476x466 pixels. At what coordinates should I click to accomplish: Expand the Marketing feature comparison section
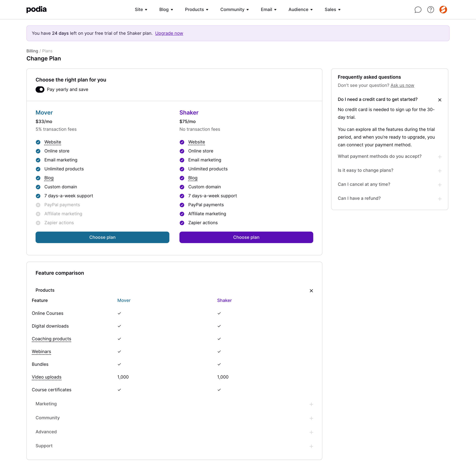click(174, 404)
